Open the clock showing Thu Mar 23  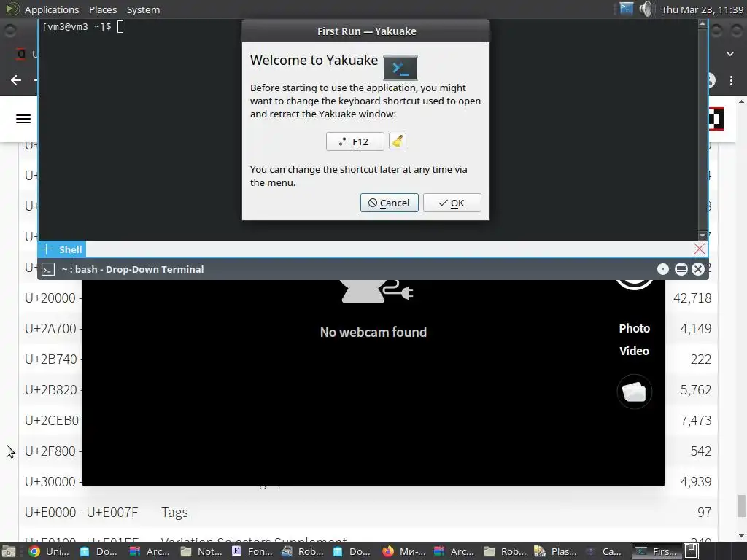pos(703,9)
